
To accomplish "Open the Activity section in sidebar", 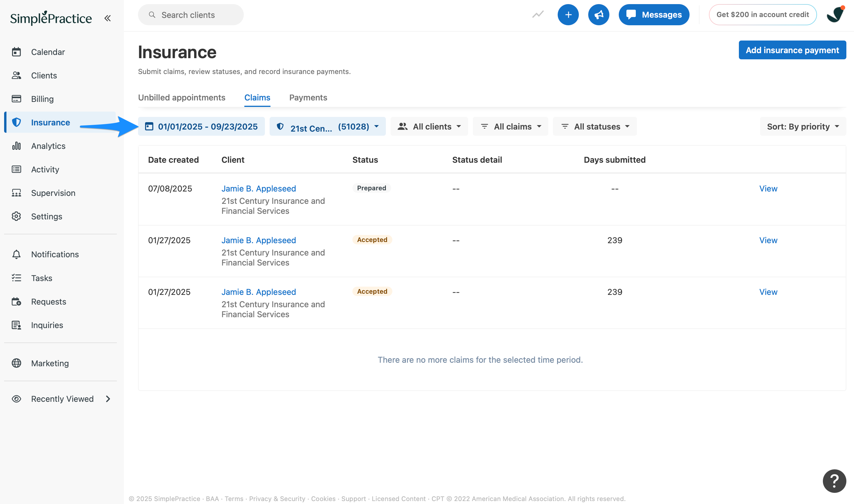I will pyautogui.click(x=45, y=169).
